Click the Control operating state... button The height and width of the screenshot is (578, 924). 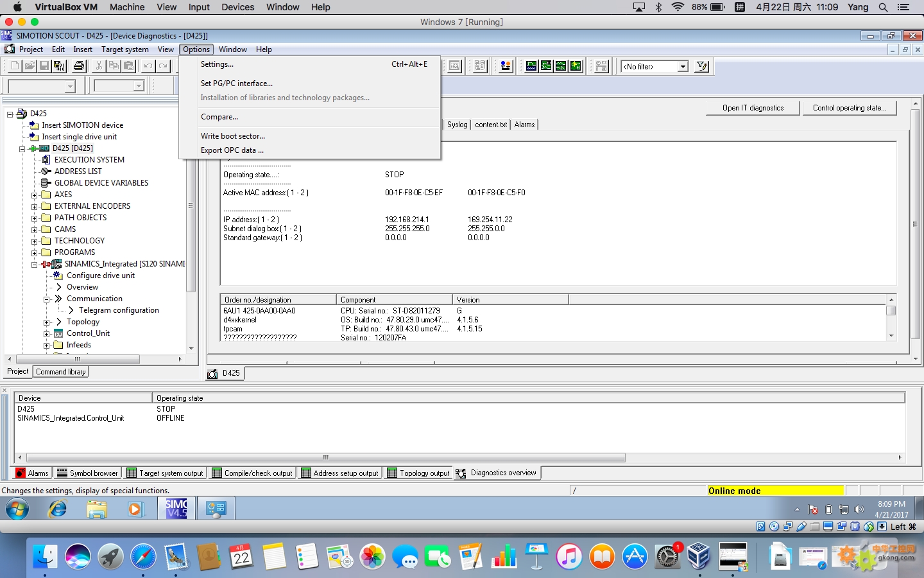click(850, 108)
